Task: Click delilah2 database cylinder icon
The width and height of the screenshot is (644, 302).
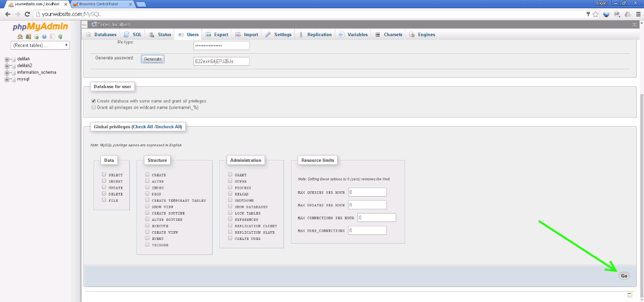Action: tap(13, 66)
